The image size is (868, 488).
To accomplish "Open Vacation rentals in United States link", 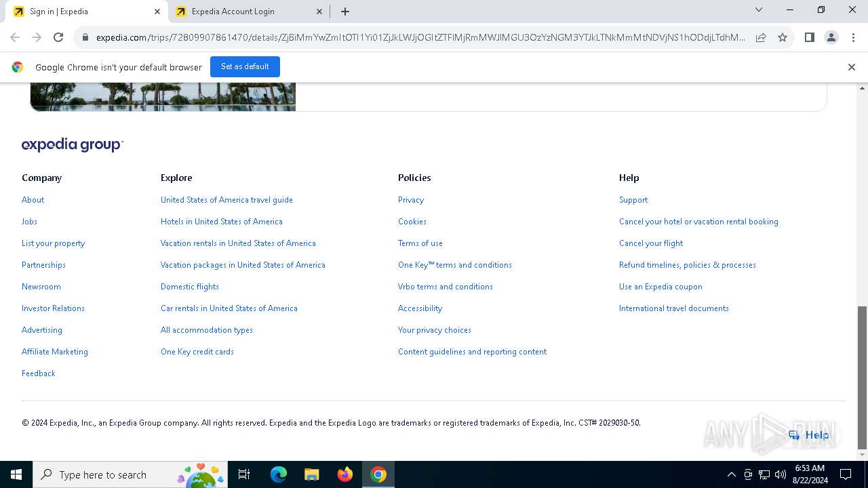I will pyautogui.click(x=238, y=243).
